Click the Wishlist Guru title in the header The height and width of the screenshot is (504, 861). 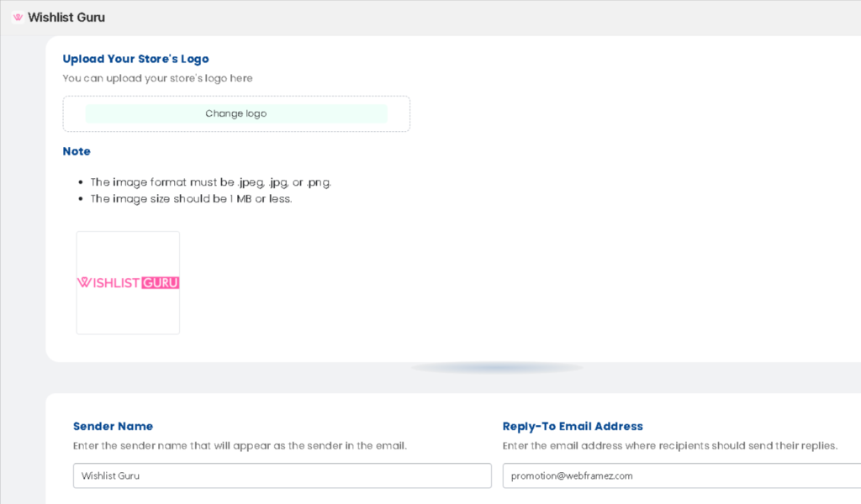click(x=66, y=18)
